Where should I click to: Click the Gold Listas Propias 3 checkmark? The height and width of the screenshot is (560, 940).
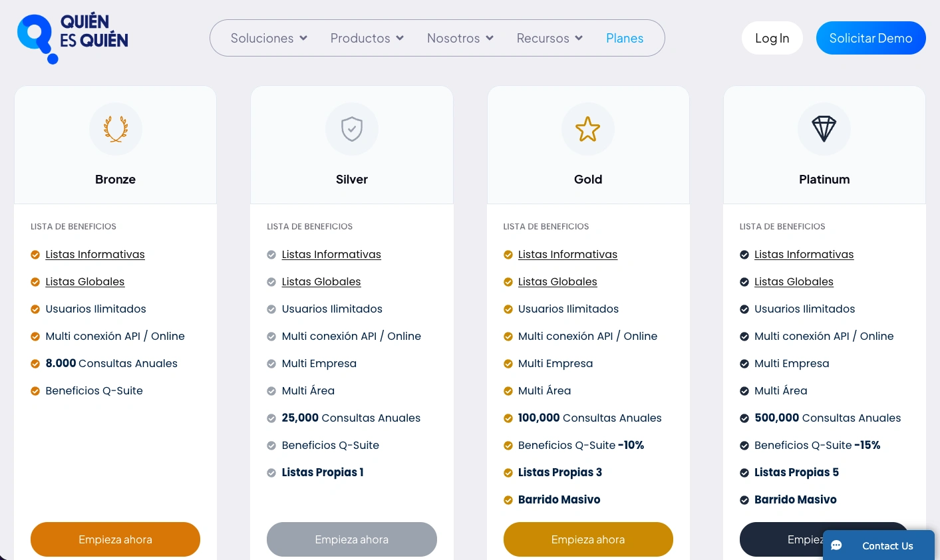(508, 473)
